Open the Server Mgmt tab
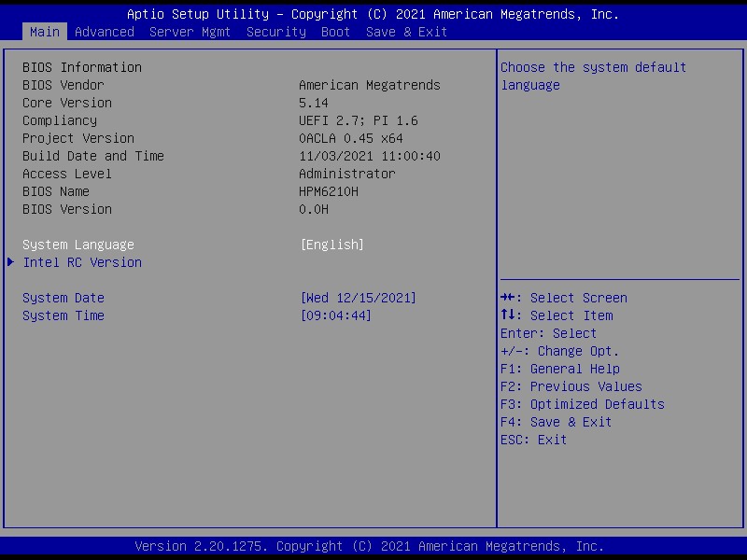Viewport: 747px width, 560px height. click(190, 32)
